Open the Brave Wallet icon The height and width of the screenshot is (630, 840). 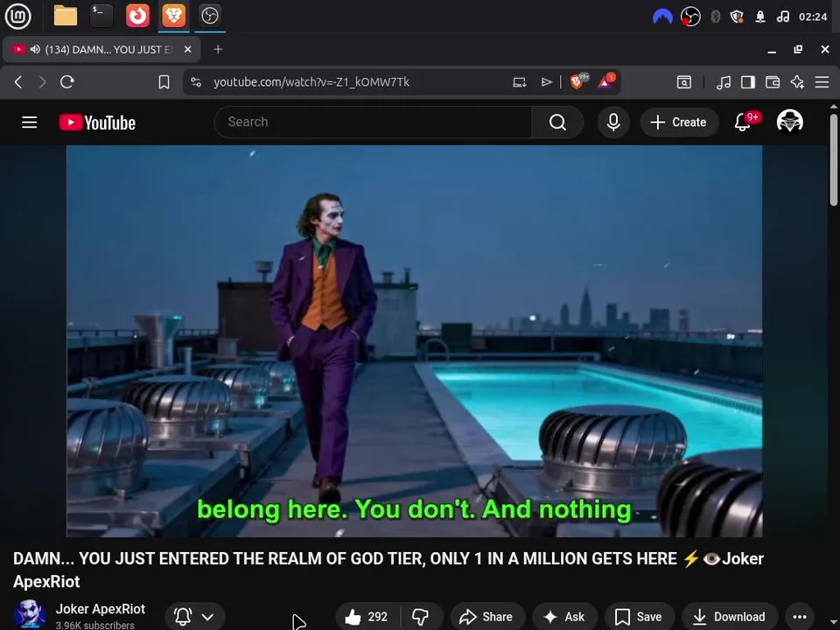pyautogui.click(x=773, y=82)
